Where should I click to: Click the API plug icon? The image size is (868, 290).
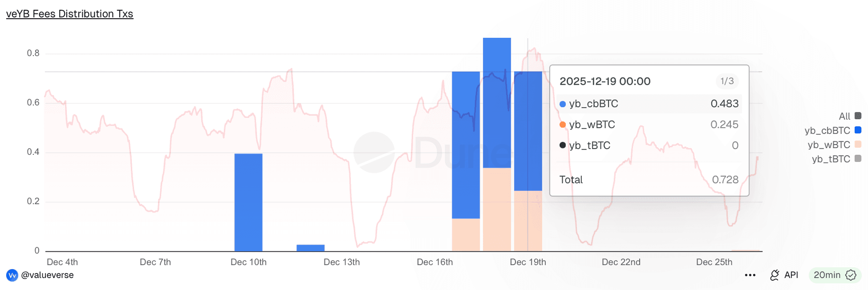[x=775, y=275]
